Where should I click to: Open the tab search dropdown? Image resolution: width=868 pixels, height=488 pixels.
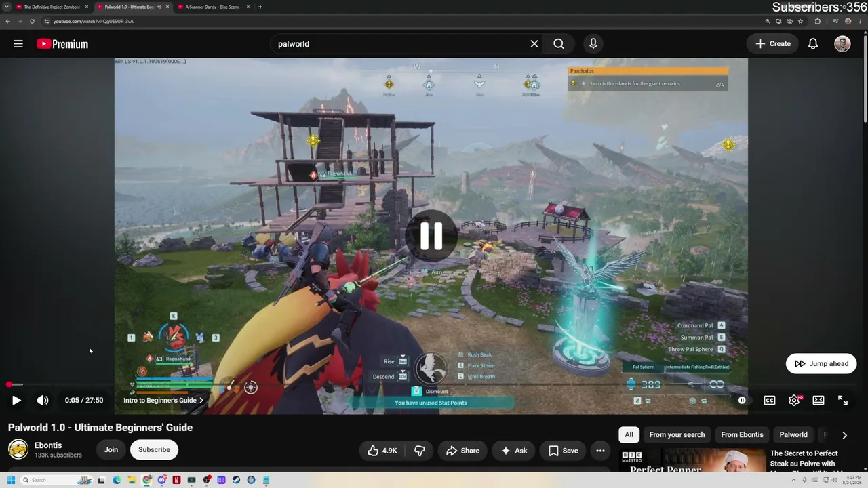point(6,7)
